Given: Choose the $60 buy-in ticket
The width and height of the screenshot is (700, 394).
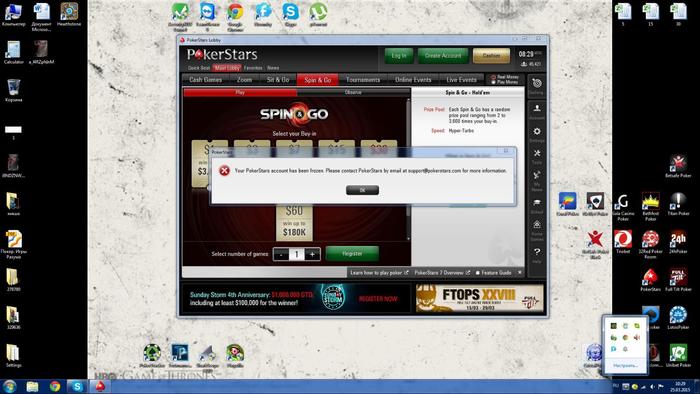Looking at the screenshot, I should (x=294, y=222).
